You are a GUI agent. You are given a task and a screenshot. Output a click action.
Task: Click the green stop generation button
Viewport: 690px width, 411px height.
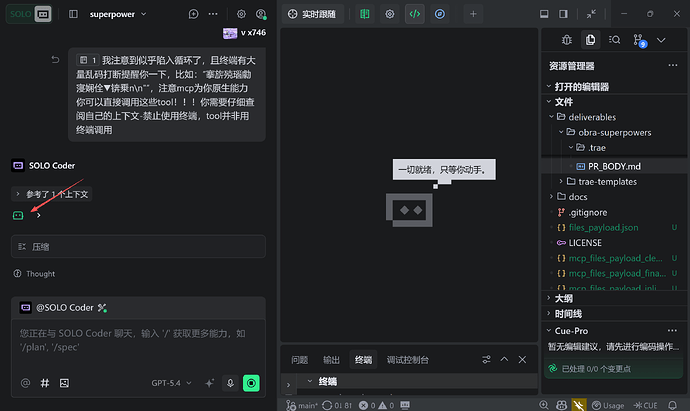tap(251, 383)
